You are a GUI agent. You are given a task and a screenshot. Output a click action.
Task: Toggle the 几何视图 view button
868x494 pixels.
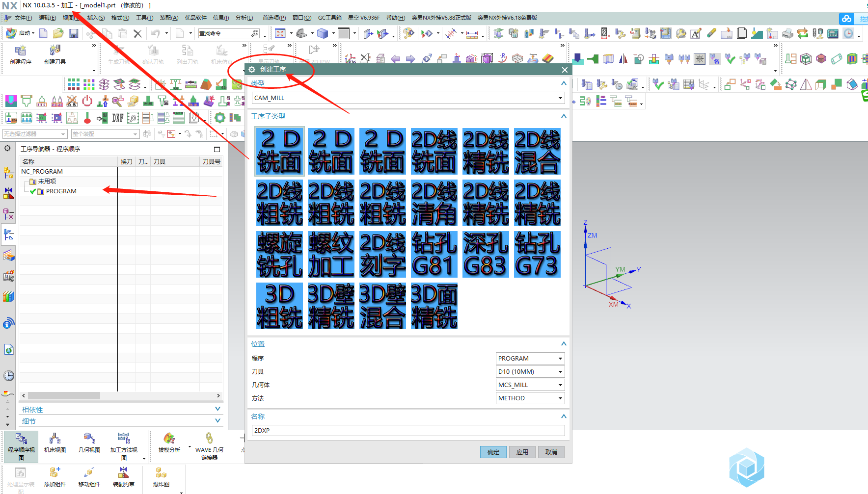(x=89, y=443)
